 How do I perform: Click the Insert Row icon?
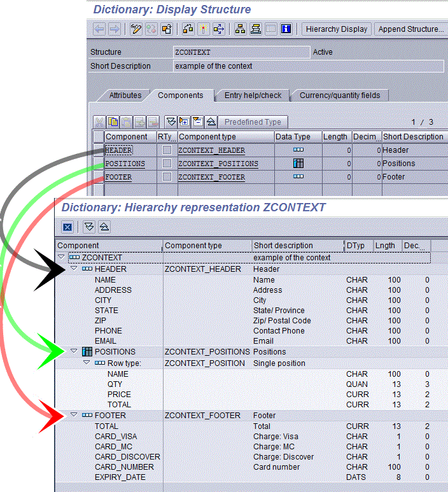pos(140,122)
